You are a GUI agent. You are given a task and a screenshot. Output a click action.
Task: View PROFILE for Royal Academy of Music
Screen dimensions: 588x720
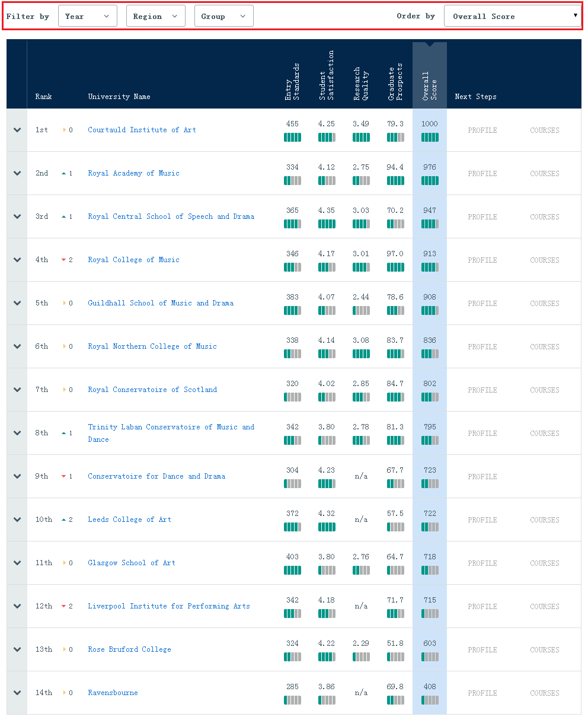[x=482, y=174]
